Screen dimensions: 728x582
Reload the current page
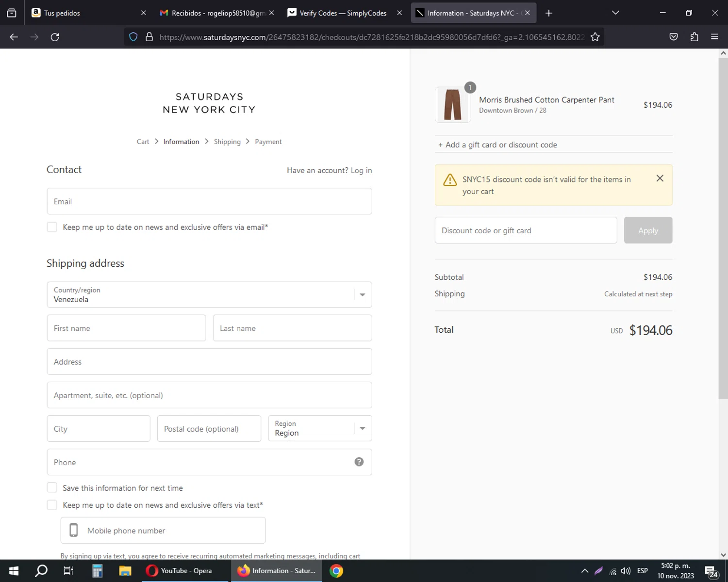pos(55,37)
